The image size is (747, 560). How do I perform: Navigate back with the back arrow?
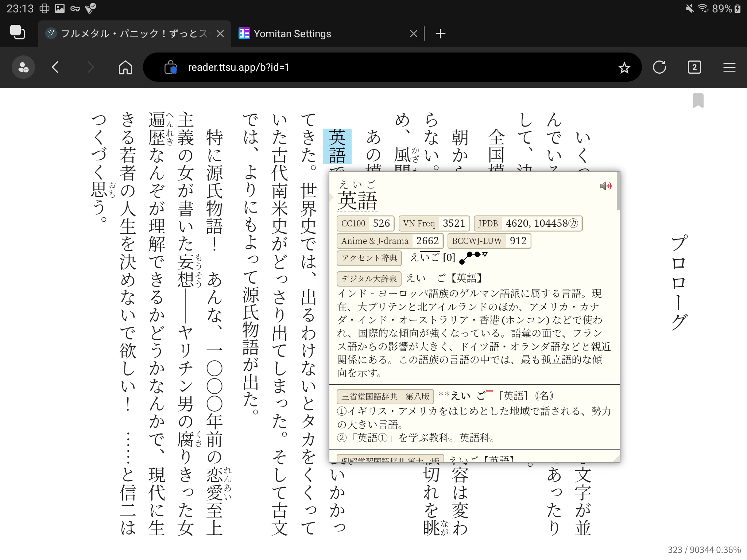pos(55,67)
